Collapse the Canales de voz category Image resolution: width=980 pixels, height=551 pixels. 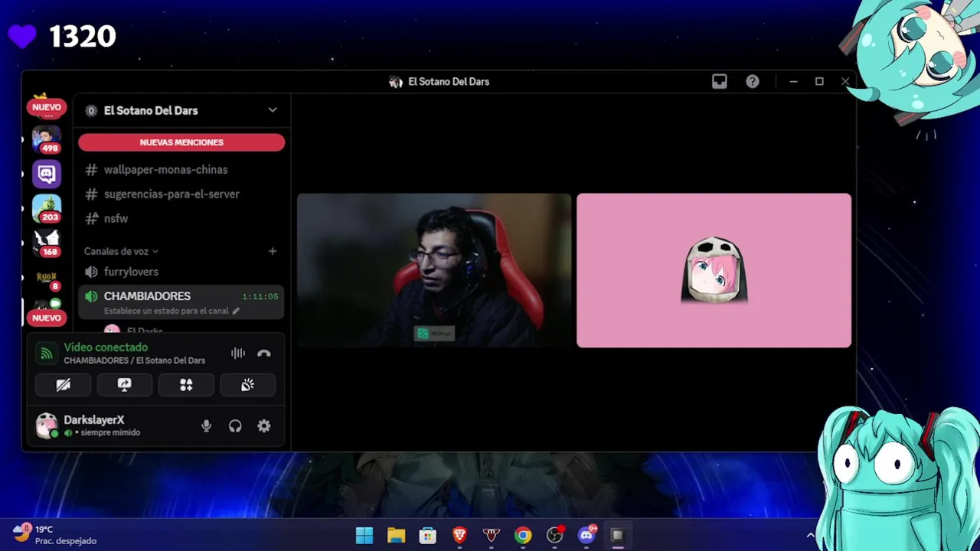(x=121, y=251)
